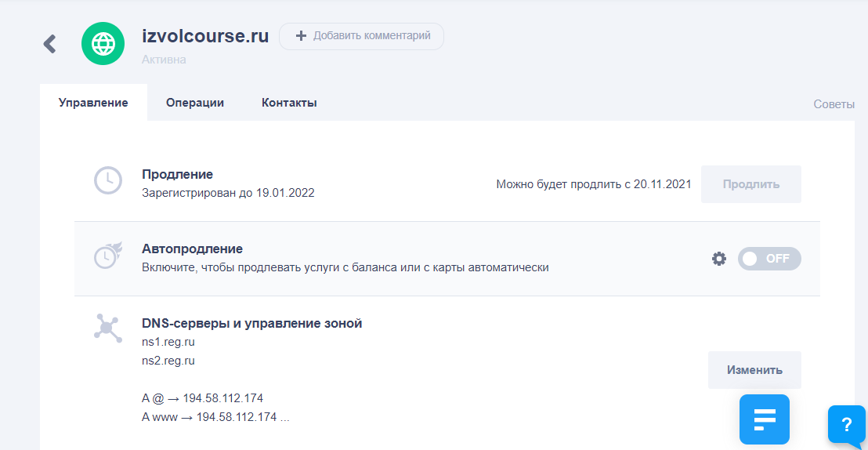The image size is (868, 450).
Task: Click the DNS network nodes icon
Action: pyautogui.click(x=107, y=328)
